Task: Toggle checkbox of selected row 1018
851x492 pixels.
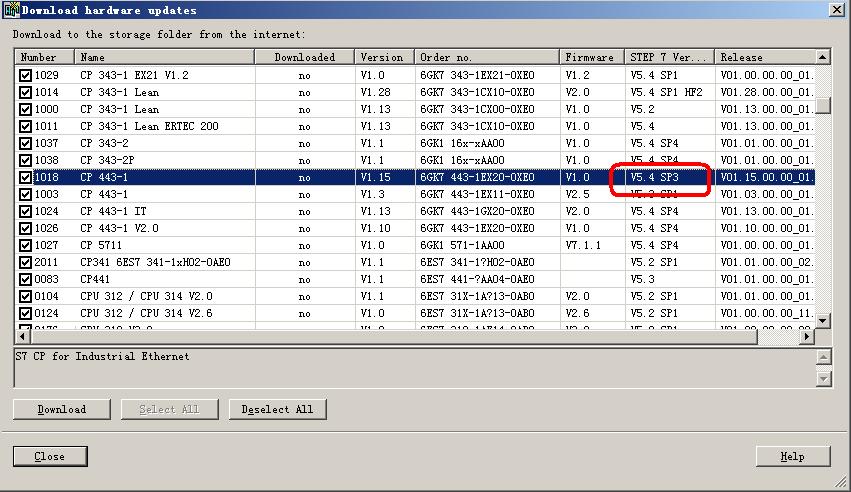Action: 26,177
